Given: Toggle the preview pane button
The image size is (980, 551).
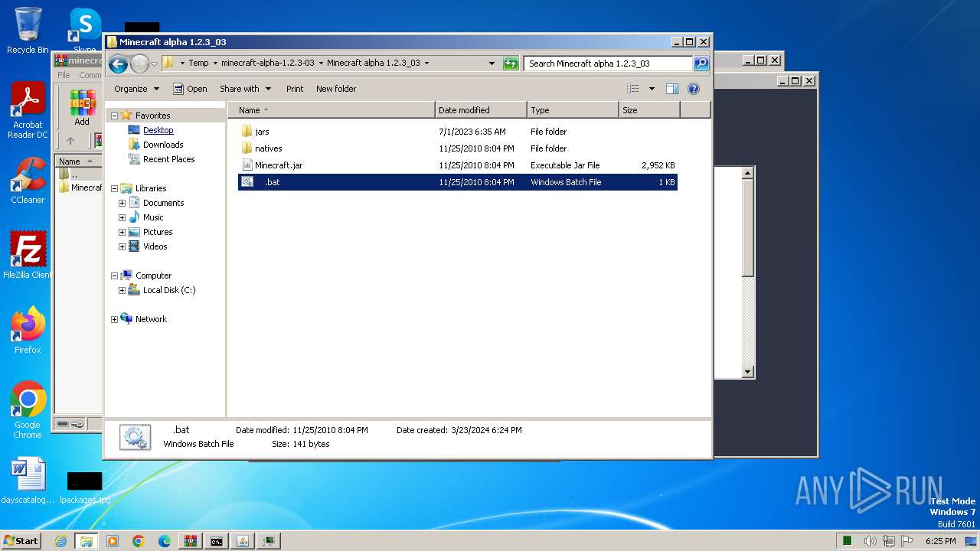Looking at the screenshot, I should click(671, 89).
